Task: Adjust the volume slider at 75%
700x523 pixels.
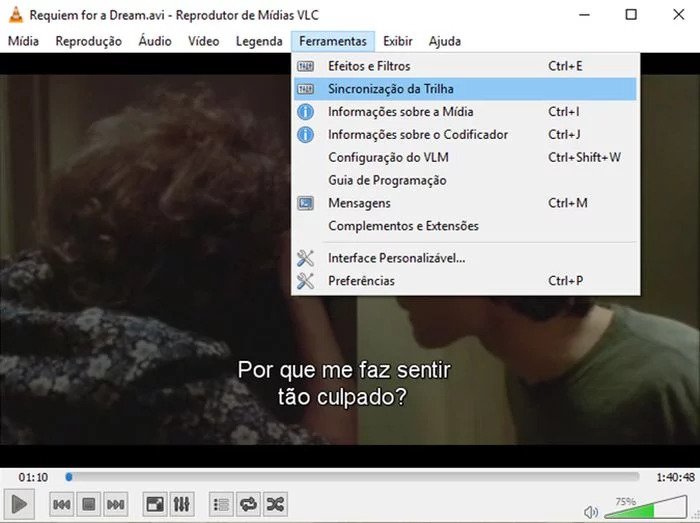Action: (646, 507)
